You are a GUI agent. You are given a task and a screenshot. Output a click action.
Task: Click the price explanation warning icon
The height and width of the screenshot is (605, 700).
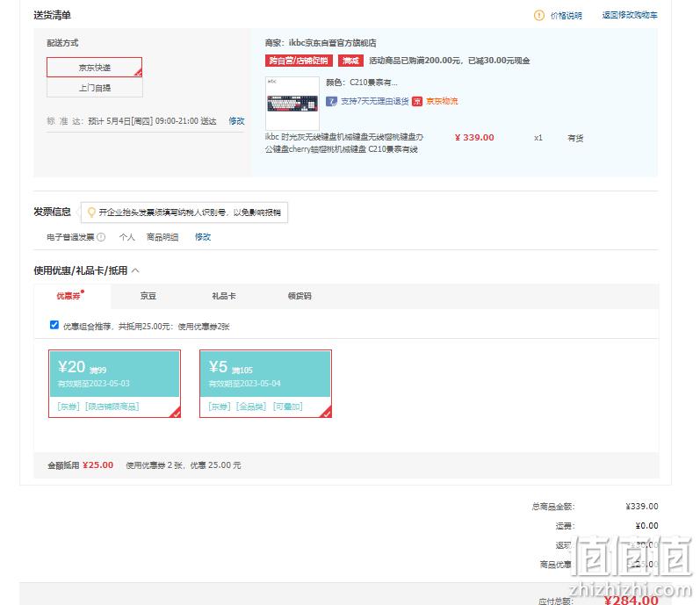pyautogui.click(x=539, y=16)
